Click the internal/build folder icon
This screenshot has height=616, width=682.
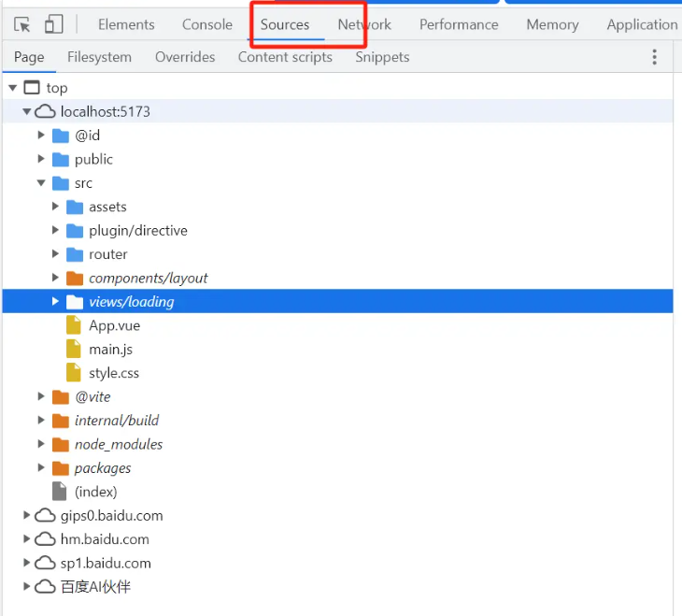point(61,421)
